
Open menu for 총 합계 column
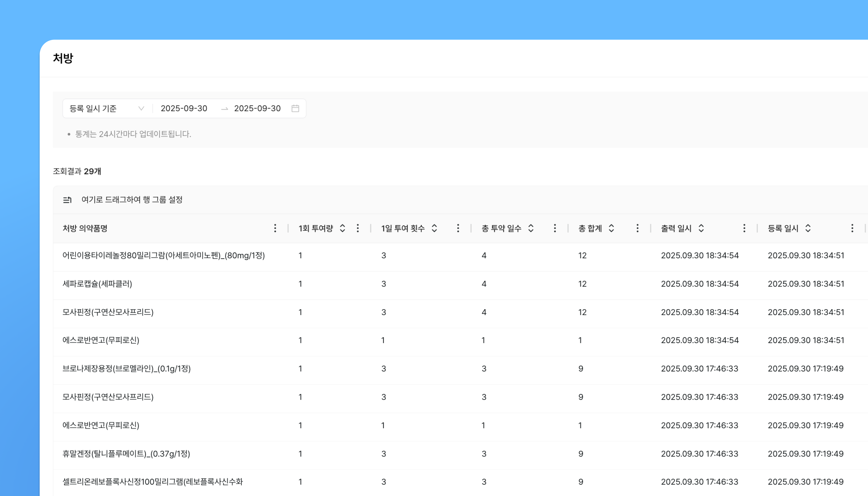pyautogui.click(x=637, y=228)
